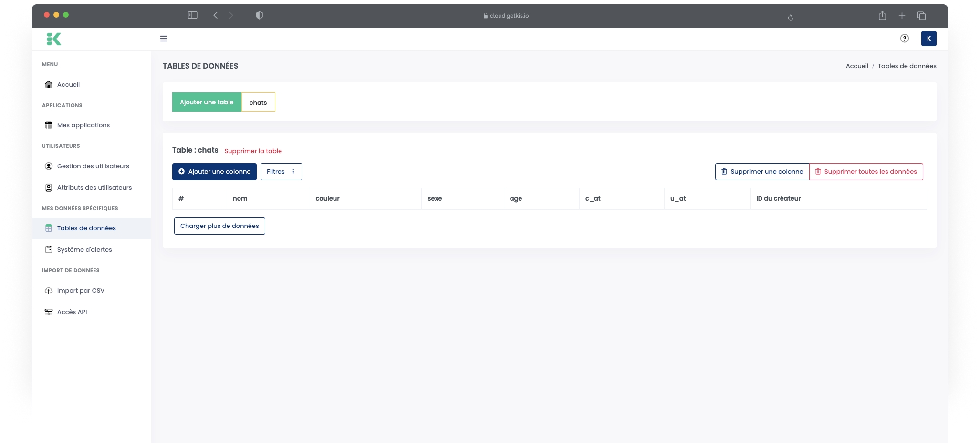Click Ajouter une table button
This screenshot has height=443, width=980.
pyautogui.click(x=207, y=102)
